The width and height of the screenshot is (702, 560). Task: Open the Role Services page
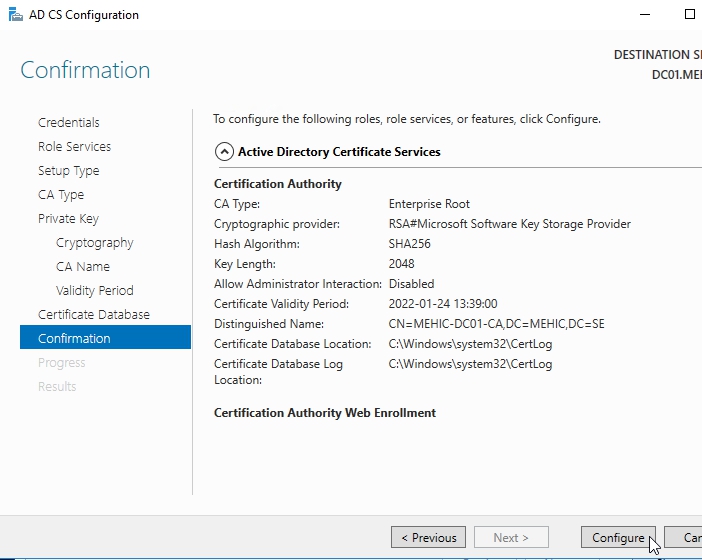click(x=74, y=147)
